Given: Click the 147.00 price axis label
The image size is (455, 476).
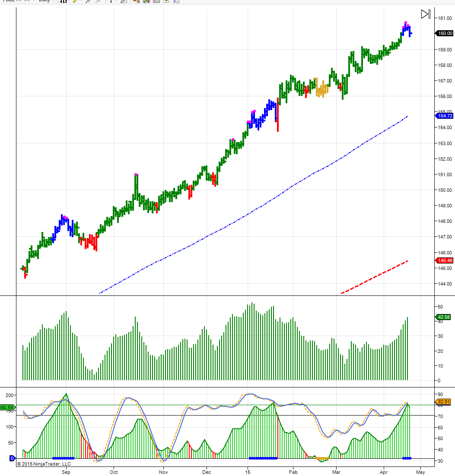Looking at the screenshot, I should point(445,237).
